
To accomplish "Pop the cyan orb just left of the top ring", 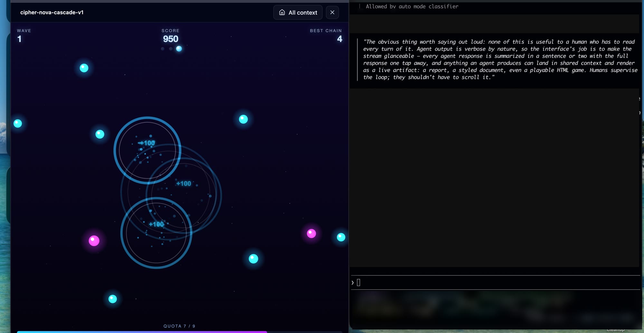I will click(100, 134).
